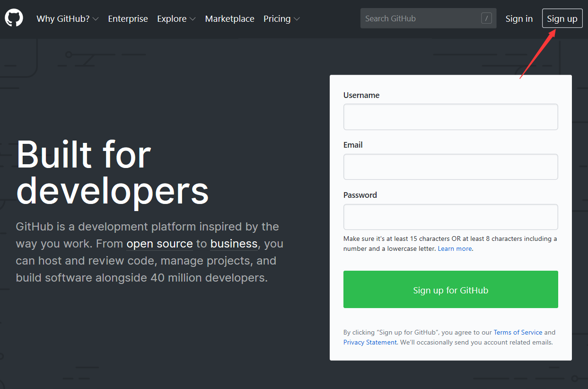Open the Privacy Statement link
Screen dimensions: 588x389
370,342
